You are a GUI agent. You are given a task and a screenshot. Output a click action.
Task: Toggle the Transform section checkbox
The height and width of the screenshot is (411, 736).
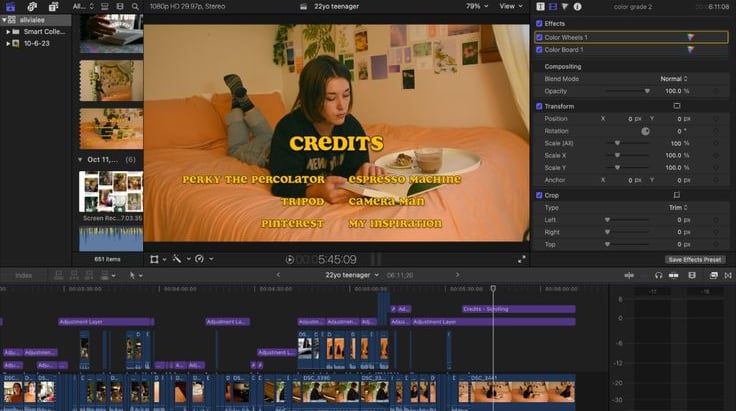tap(539, 106)
